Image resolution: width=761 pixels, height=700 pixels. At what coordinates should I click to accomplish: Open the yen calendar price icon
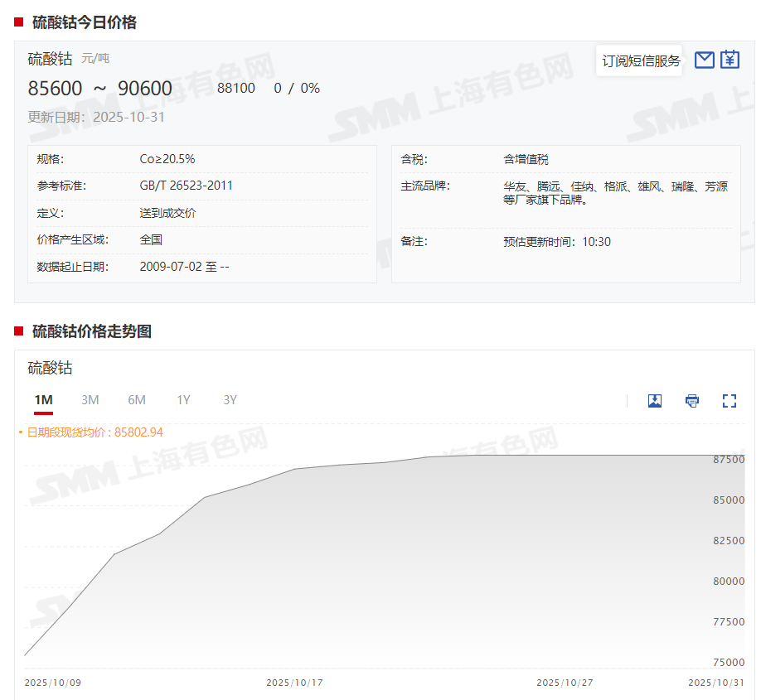(x=729, y=60)
